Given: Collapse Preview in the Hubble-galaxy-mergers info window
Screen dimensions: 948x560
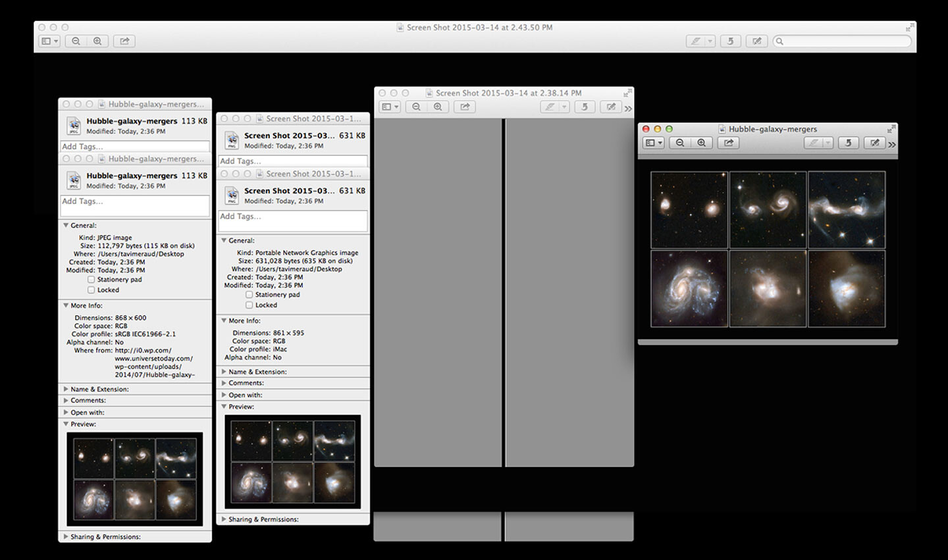Looking at the screenshot, I should [66, 424].
